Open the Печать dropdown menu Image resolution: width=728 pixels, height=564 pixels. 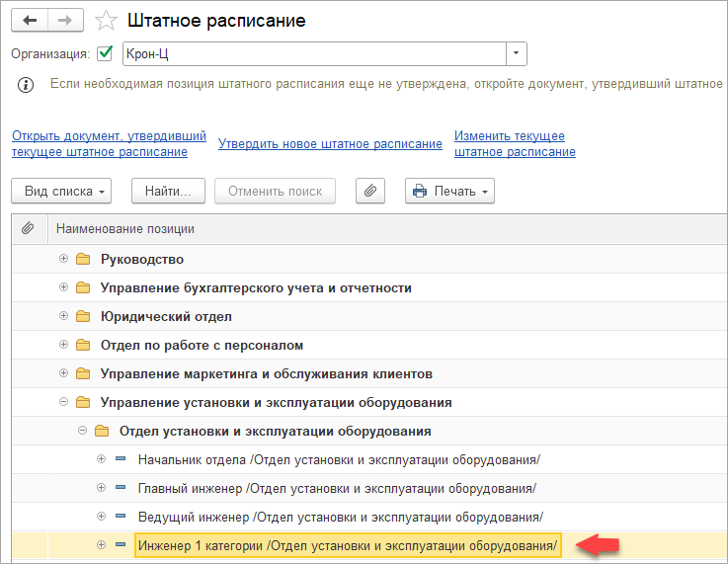coord(449,191)
